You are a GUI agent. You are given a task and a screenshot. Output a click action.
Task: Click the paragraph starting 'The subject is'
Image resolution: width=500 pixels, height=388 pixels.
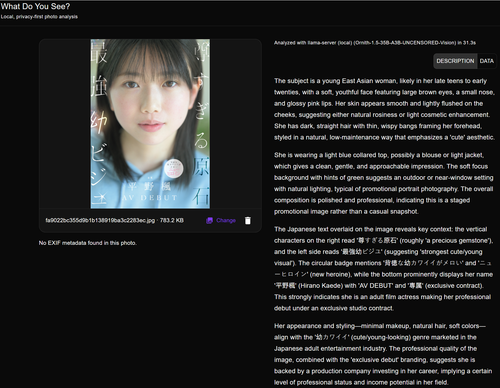[x=384, y=109]
